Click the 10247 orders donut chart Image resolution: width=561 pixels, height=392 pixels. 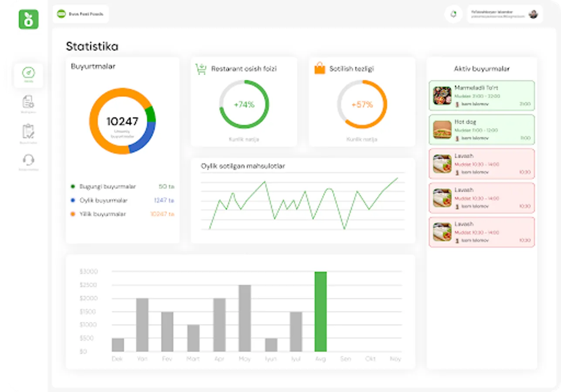pyautogui.click(x=122, y=121)
